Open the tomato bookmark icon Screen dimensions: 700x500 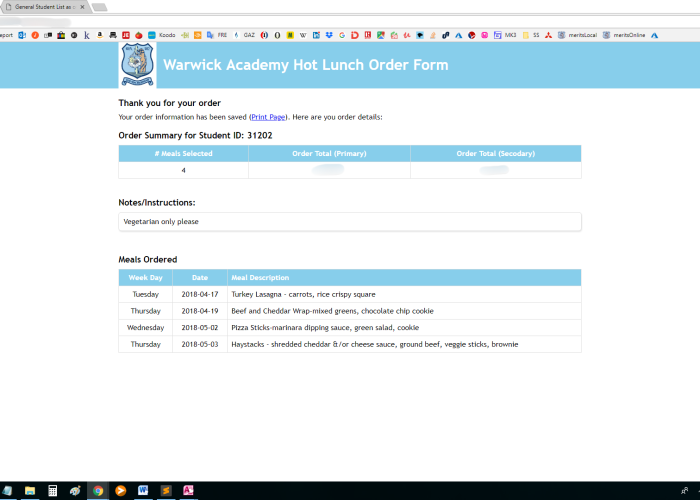point(139,35)
